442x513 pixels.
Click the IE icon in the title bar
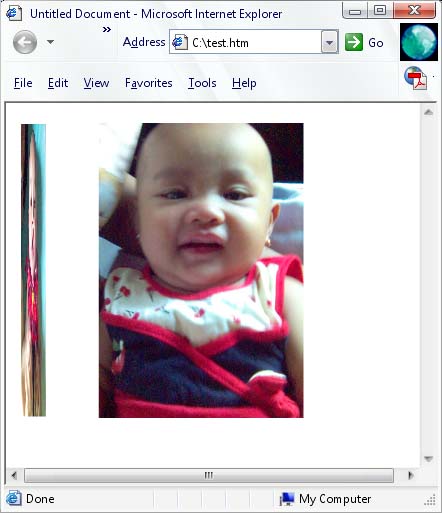click(x=14, y=14)
